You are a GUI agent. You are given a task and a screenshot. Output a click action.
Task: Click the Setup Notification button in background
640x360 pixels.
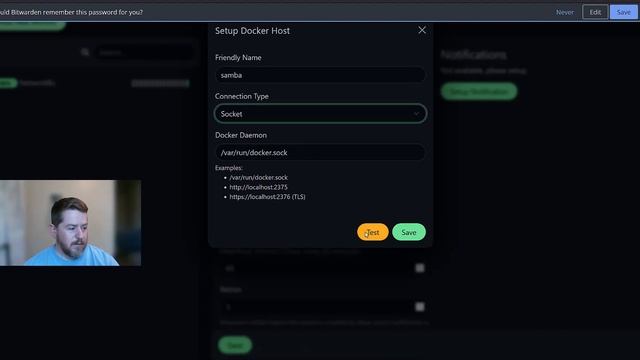coord(479,91)
